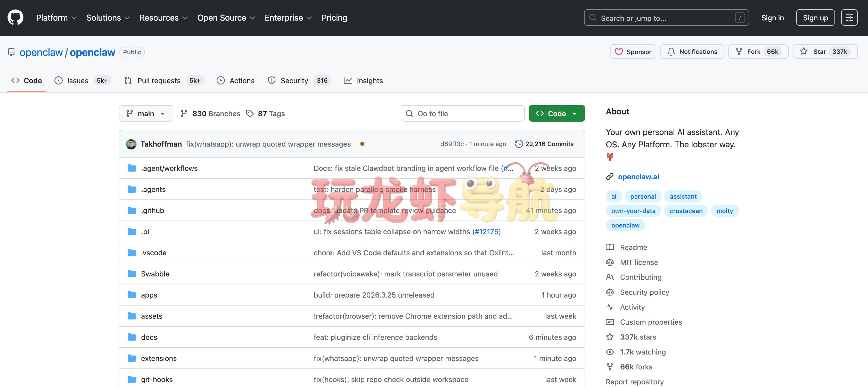
Task: Open the latest whatsapp fix commit message
Action: coord(268,144)
